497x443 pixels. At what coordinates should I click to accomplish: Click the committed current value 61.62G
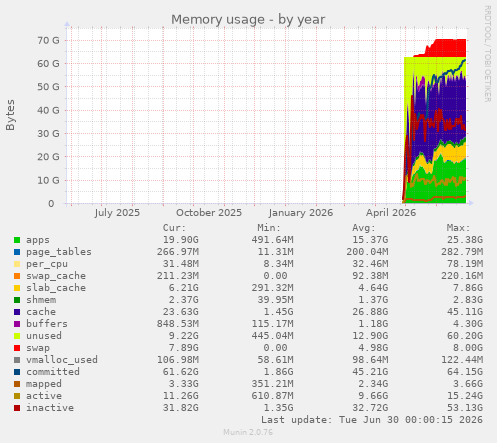point(181,372)
